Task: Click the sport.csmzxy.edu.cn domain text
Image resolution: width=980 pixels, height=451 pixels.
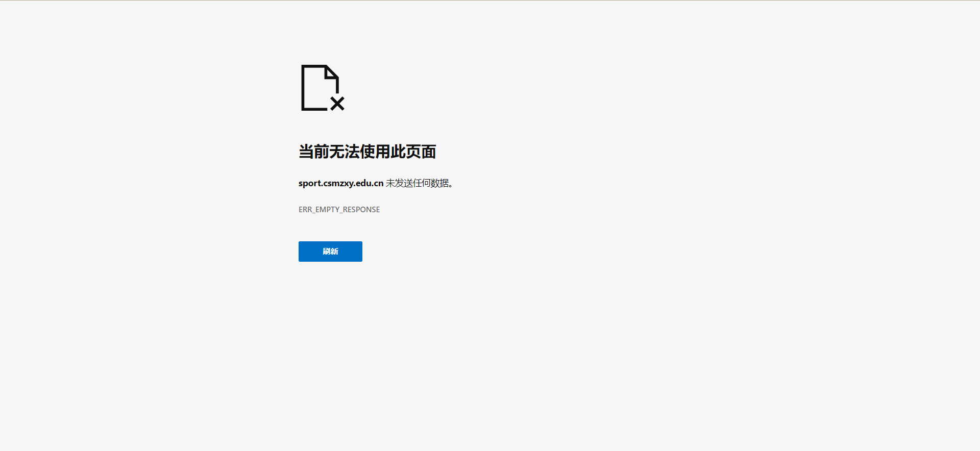Action: click(341, 183)
